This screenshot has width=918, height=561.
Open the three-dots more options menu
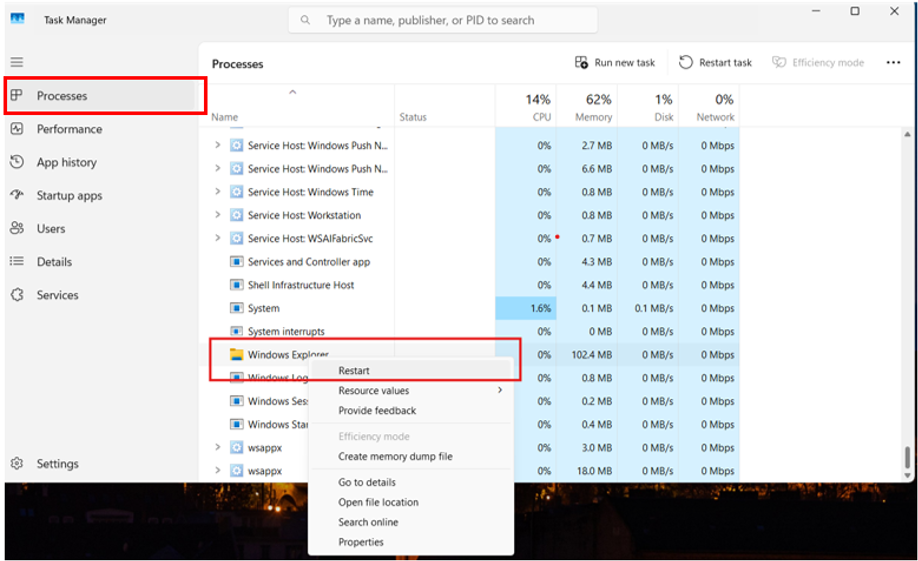click(x=893, y=63)
